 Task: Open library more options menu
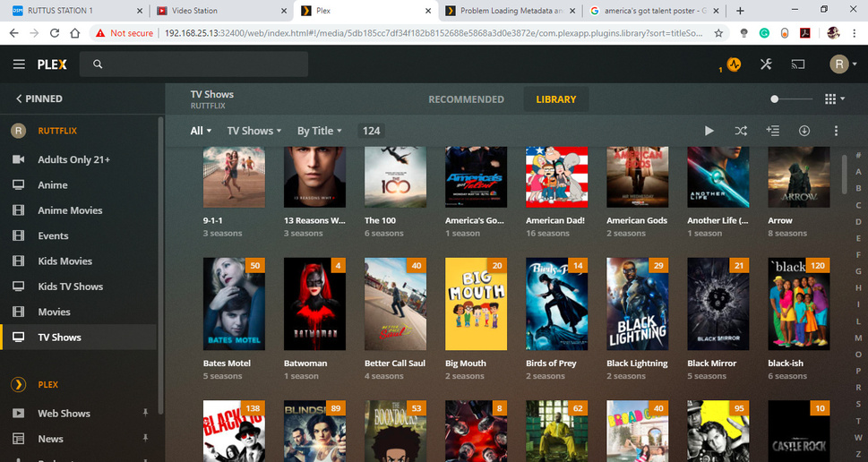point(836,131)
